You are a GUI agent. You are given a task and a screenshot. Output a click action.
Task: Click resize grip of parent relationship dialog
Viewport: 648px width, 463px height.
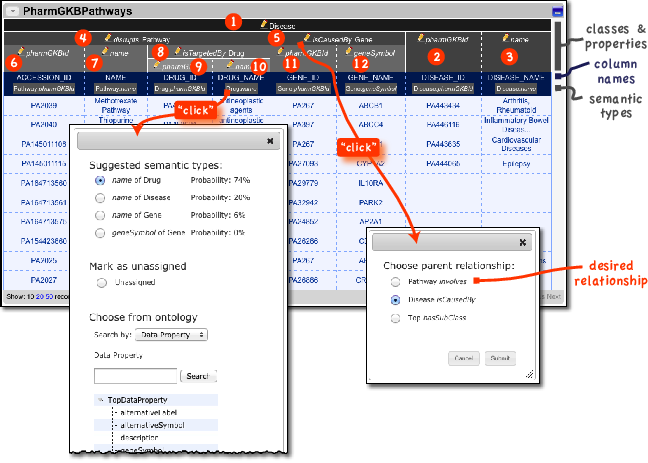click(x=529, y=375)
